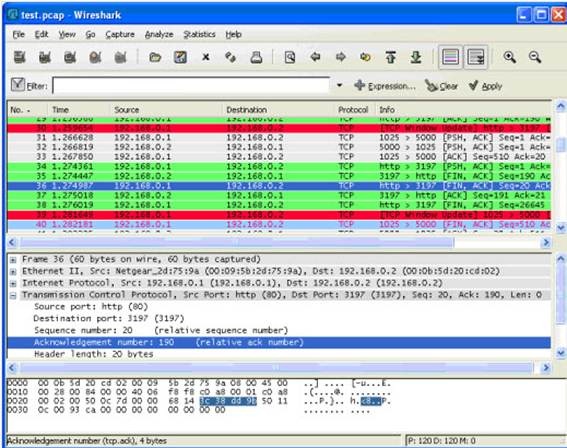Select packet 40 row 1025 > 5000 FIN
Image resolution: width=567 pixels, height=448 pixels.
pos(279,225)
